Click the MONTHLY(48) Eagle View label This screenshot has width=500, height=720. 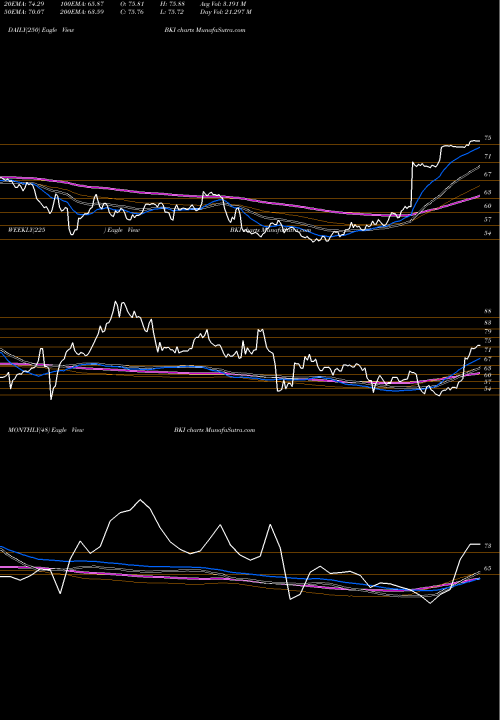click(46, 430)
